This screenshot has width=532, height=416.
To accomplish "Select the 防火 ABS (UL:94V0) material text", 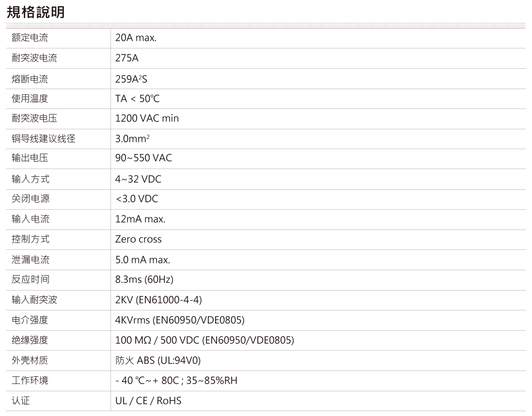I will pyautogui.click(x=158, y=361).
